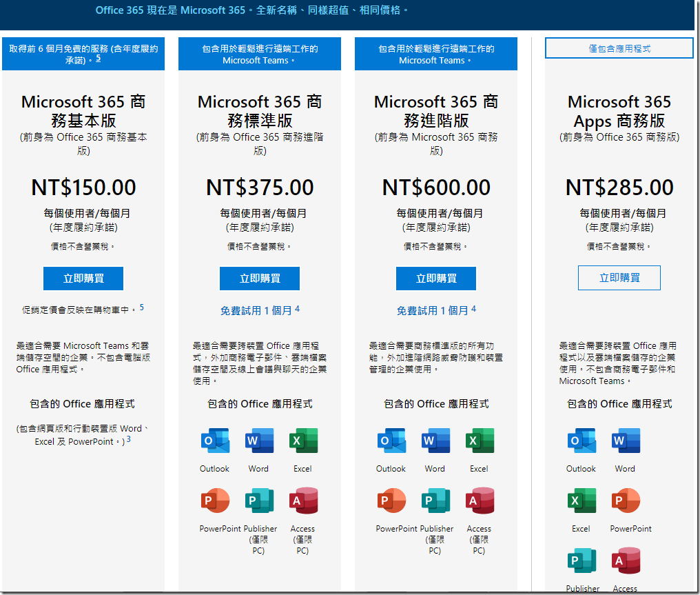Click Teams banner above 商務標準版 plan

click(x=260, y=54)
